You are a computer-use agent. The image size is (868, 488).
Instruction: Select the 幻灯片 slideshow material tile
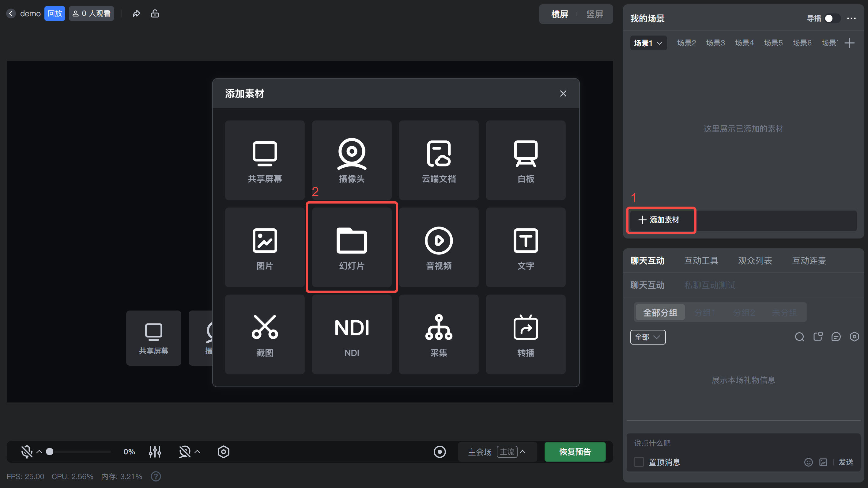[351, 247]
